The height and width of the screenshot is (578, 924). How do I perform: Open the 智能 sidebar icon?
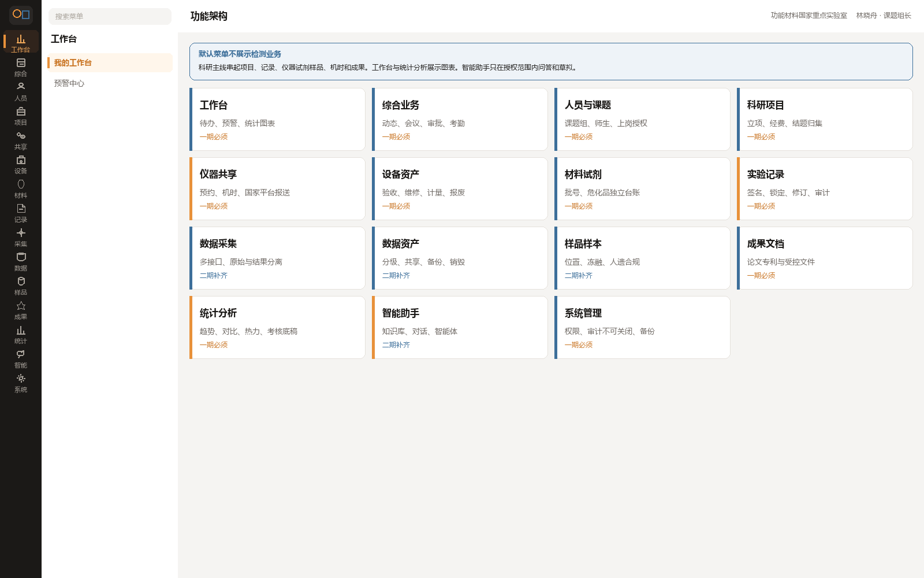point(21,358)
